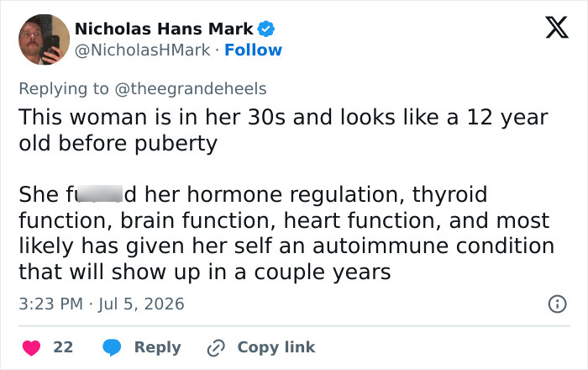Click the Copy link text label

[276, 347]
